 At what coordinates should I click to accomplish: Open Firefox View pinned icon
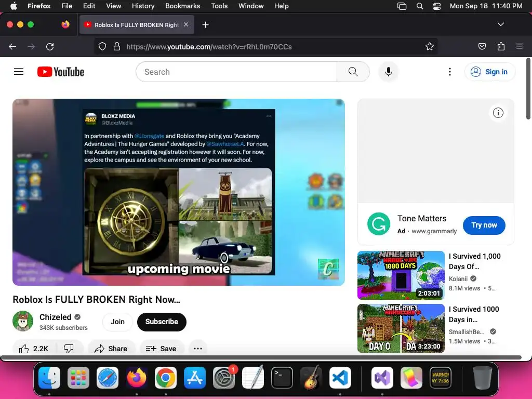tap(65, 24)
